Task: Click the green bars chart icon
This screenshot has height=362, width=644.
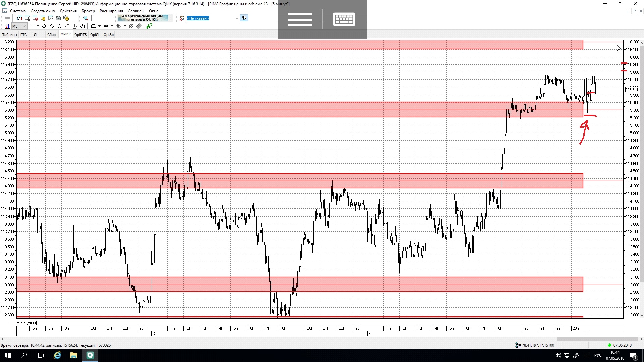Action: click(x=149, y=26)
